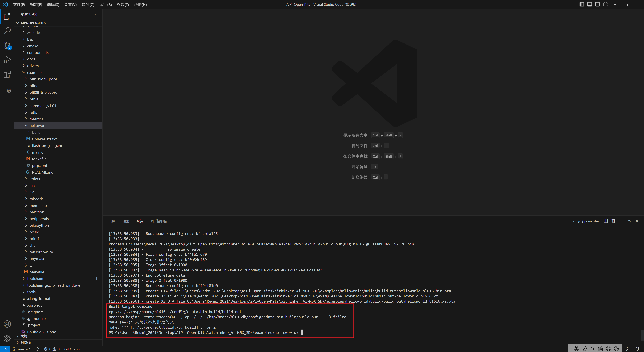Open .gitignore file
Image resolution: width=644 pixels, height=352 pixels.
click(x=58, y=312)
